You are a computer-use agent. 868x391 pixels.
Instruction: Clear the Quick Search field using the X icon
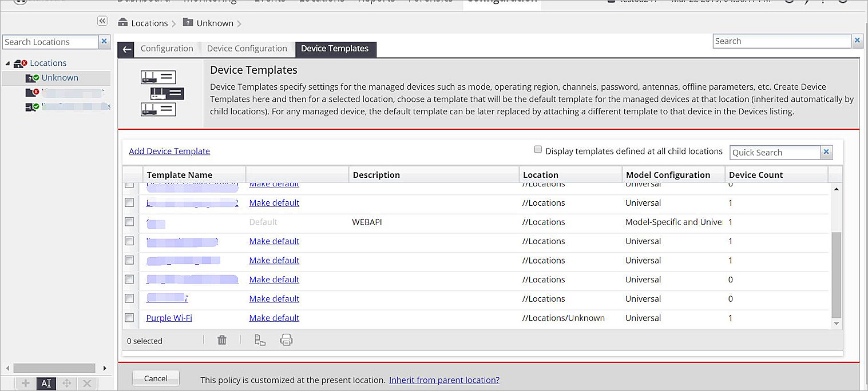click(826, 152)
